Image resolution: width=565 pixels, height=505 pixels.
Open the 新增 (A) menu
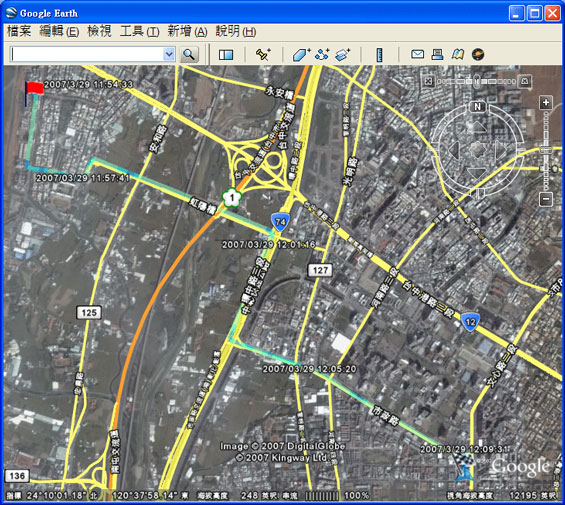click(x=187, y=31)
